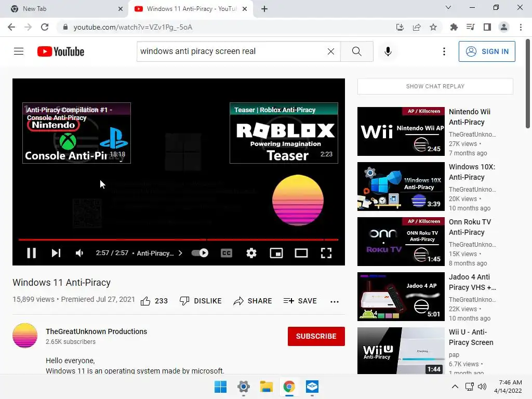Open Settings from the taskbar
532x399 pixels.
click(x=244, y=387)
